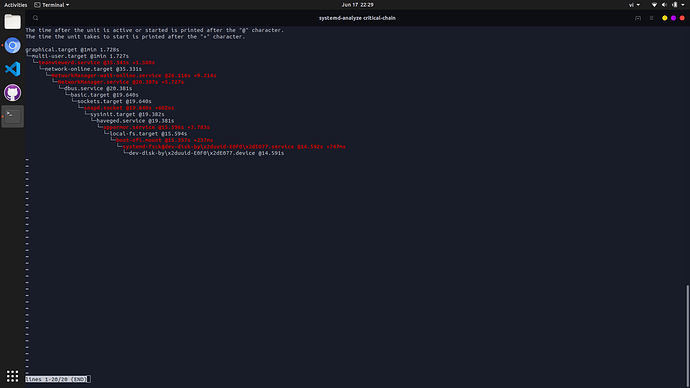
Task: Click the teamviewerd.service line
Action: pos(96,62)
